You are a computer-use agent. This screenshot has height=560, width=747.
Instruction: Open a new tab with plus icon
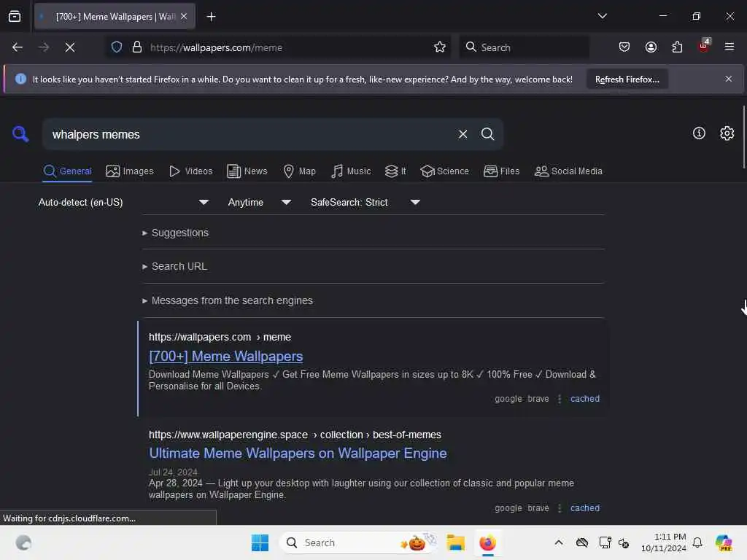click(211, 17)
